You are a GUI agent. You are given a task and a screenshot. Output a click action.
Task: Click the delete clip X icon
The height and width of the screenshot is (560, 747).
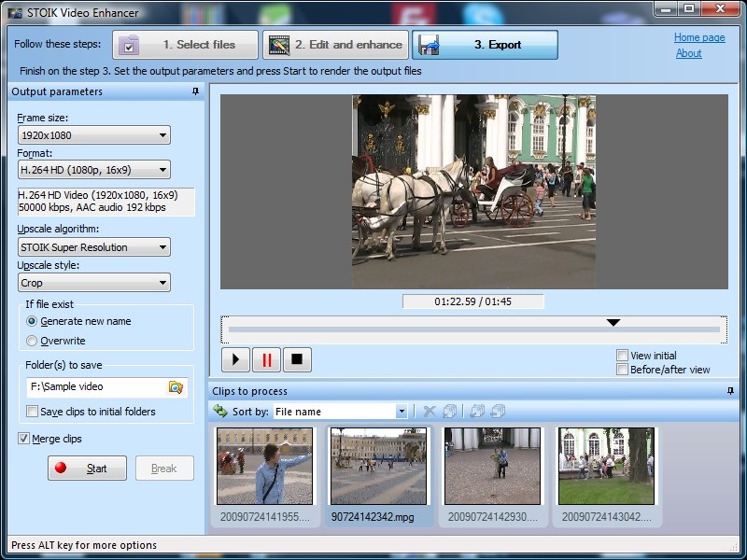[430, 411]
